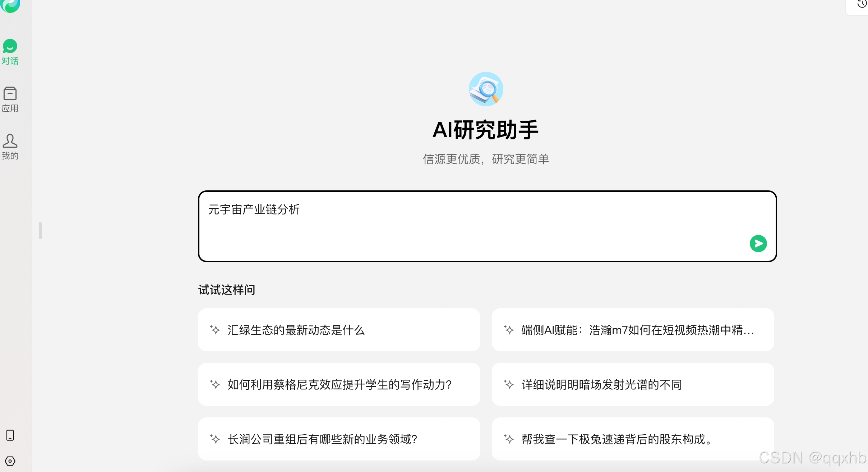
Task: Open settings hexagon icon at bottom-left
Action: 10,461
